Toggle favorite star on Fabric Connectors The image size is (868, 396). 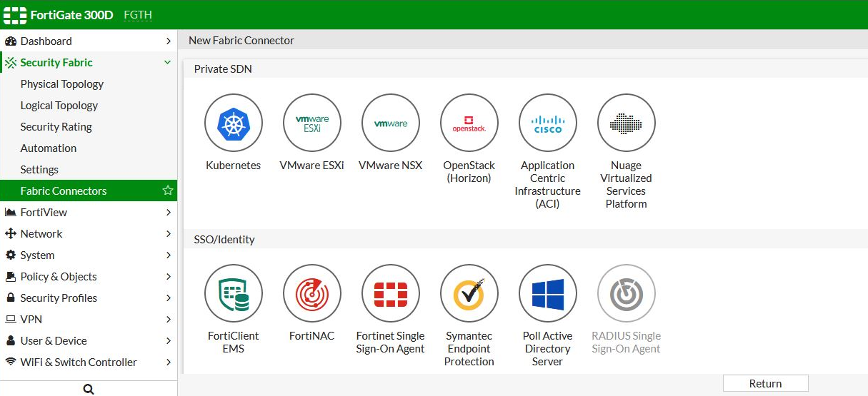click(168, 191)
